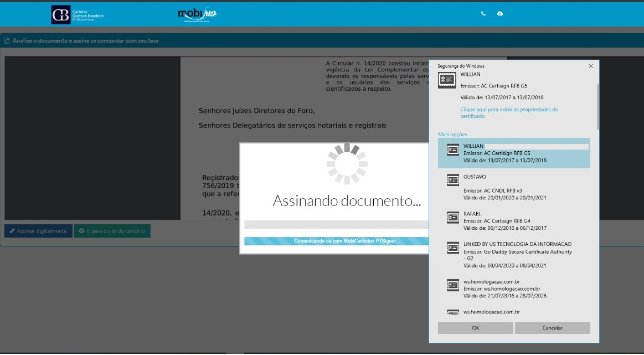Click 'Analise o documento e assine' heading
644x355 pixels.
click(85, 40)
